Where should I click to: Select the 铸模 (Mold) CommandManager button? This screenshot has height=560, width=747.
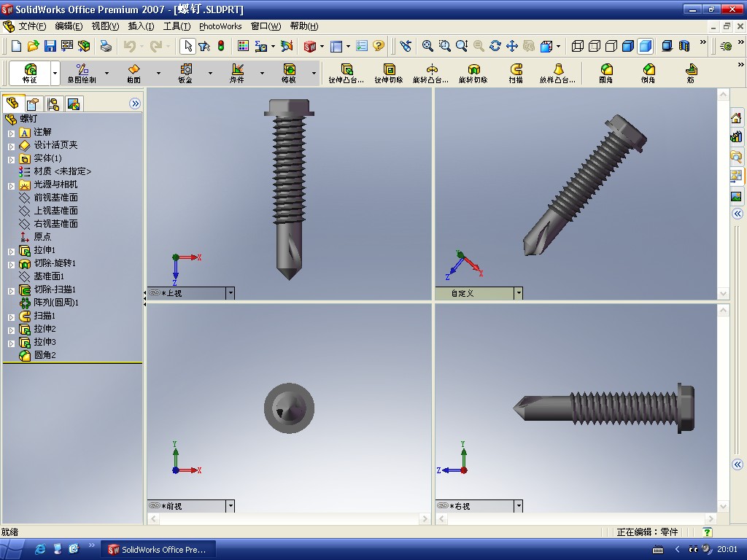[x=289, y=74]
